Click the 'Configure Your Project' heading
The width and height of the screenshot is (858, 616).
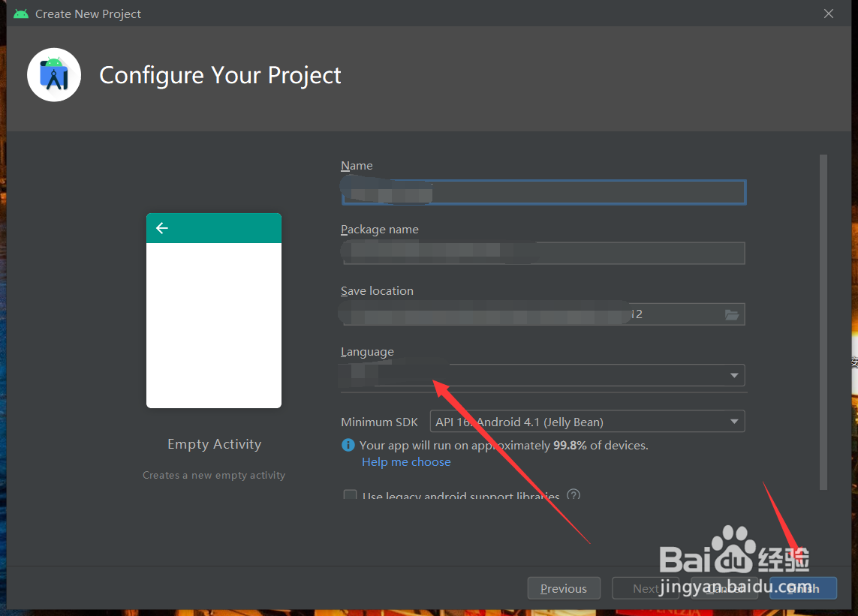[x=220, y=75]
